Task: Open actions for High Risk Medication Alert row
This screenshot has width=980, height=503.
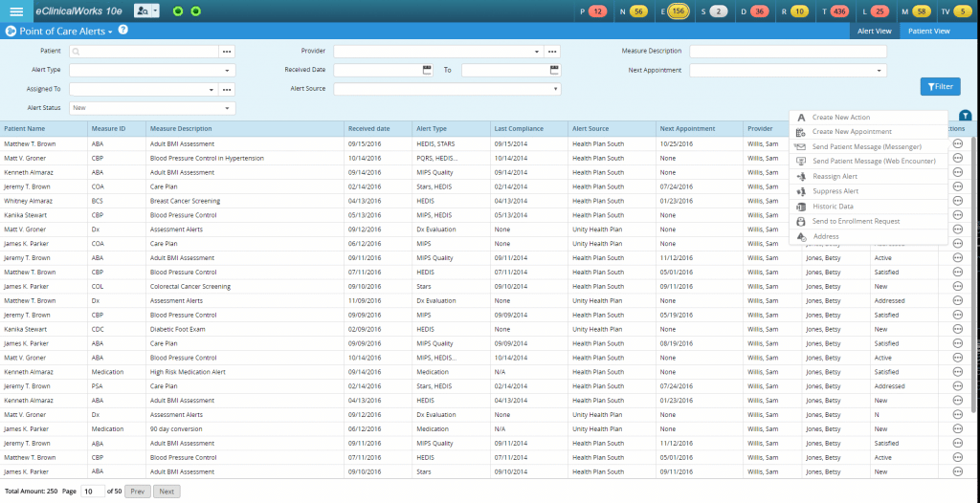Action: 957,372
